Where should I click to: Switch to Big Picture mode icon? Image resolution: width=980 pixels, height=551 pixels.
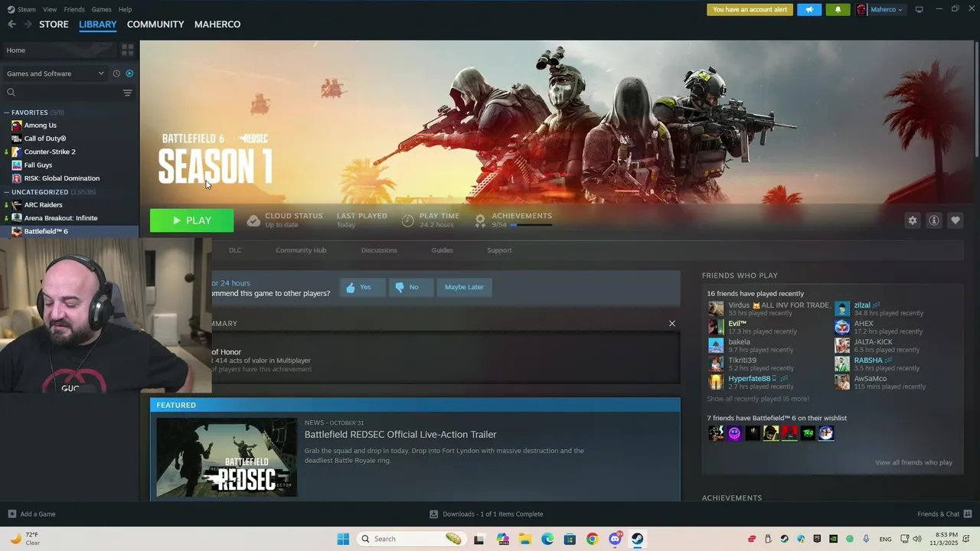[x=920, y=9]
